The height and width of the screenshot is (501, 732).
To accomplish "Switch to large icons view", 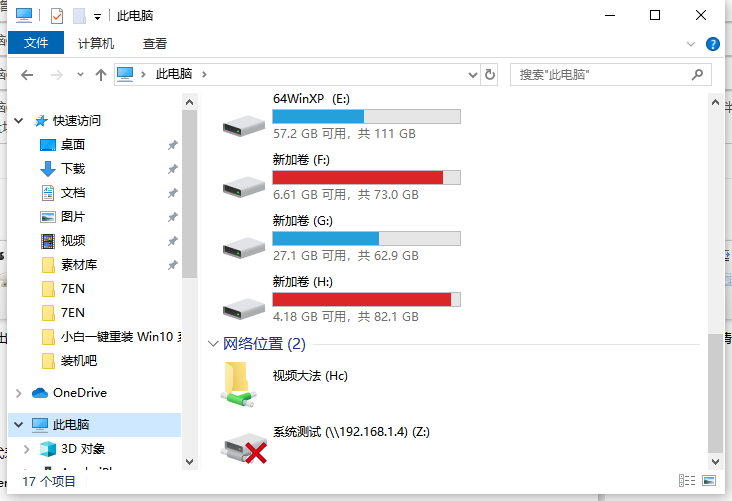I will [708, 482].
